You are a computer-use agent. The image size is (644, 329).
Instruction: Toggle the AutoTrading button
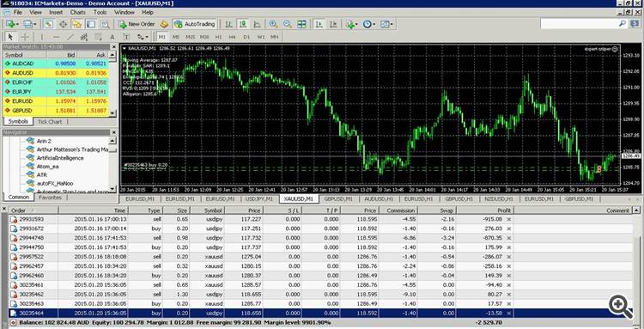(x=195, y=24)
